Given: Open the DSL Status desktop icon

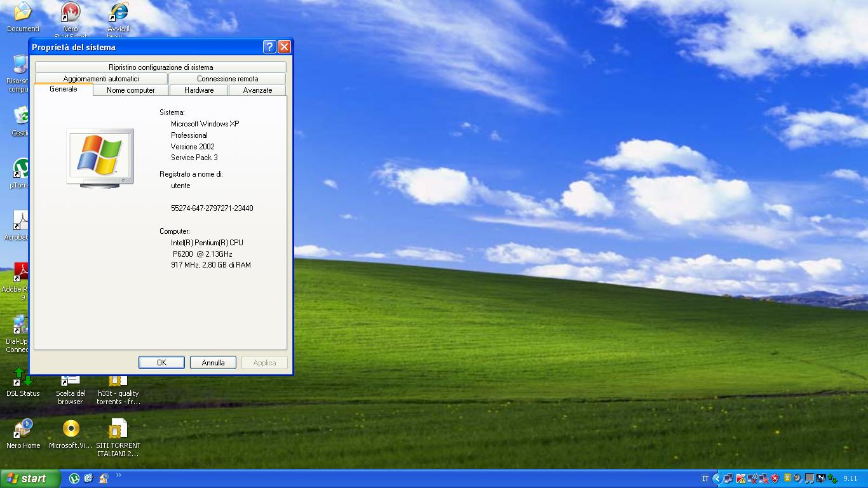Looking at the screenshot, I should click(x=23, y=383).
